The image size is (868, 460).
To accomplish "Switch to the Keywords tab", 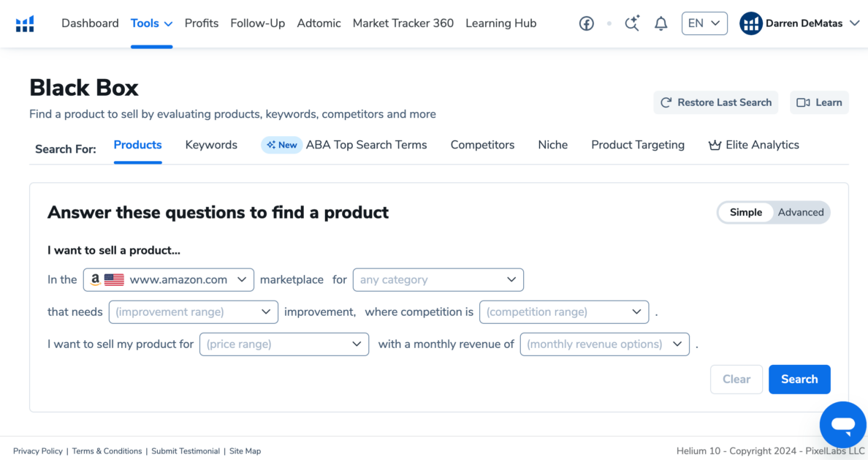I will click(211, 146).
